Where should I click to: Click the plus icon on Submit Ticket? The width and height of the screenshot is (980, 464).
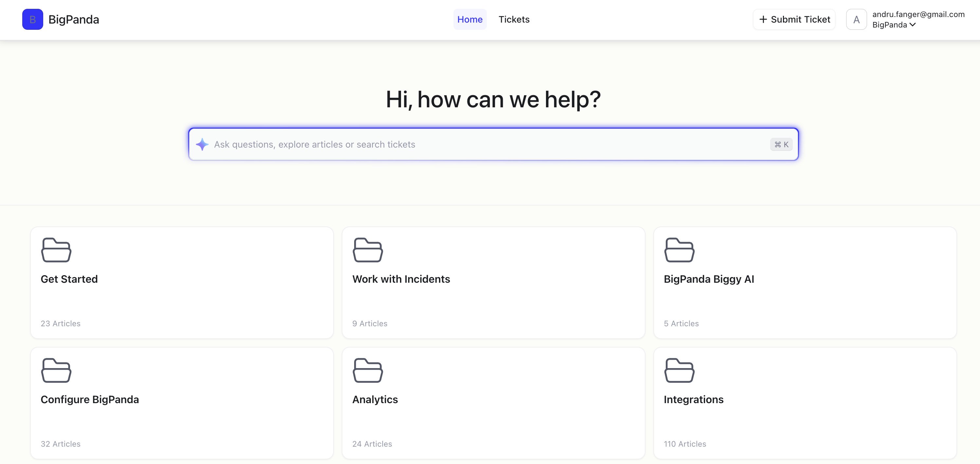point(763,19)
